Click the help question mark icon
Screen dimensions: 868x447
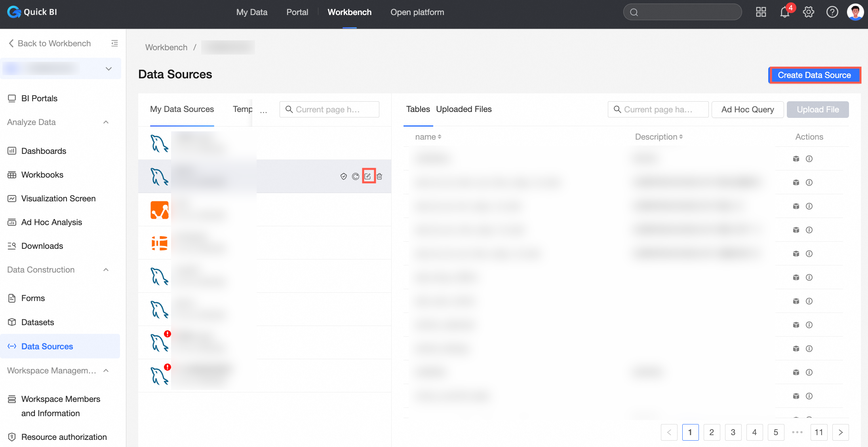(832, 12)
